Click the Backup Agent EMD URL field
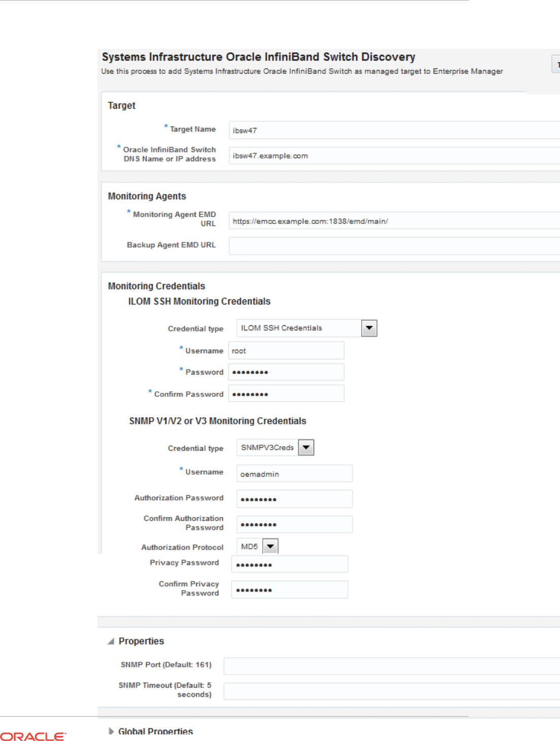Viewport: 560px width, 741px height. point(394,246)
